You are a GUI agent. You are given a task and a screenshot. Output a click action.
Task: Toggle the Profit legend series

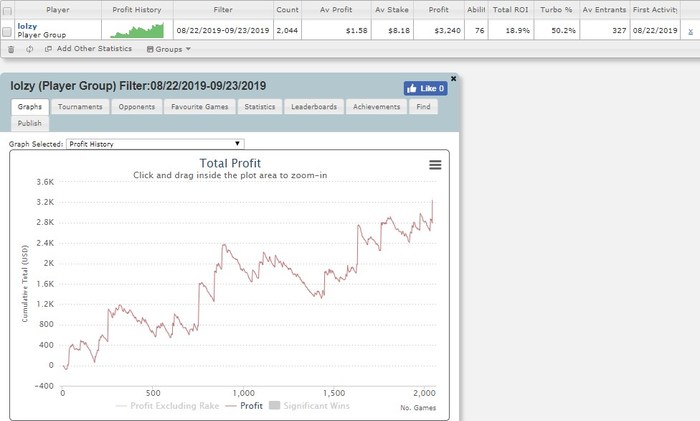click(x=244, y=405)
